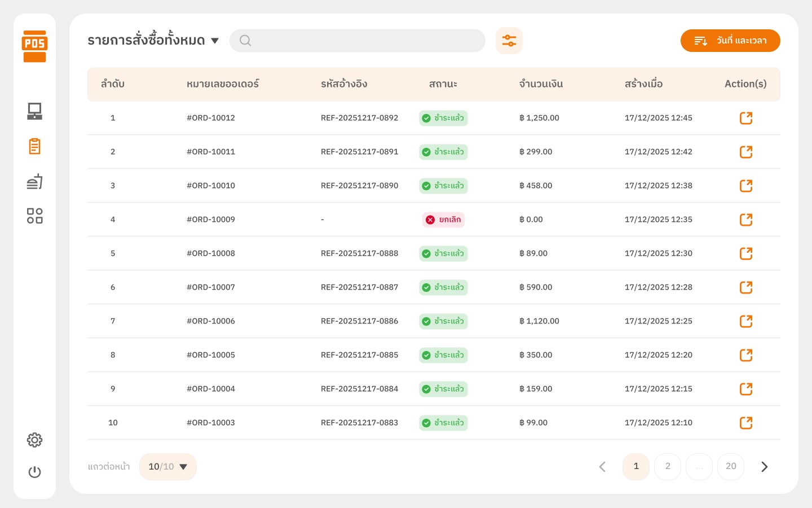Click the POS logo
Screen dimensions: 812x508
coord(34,46)
